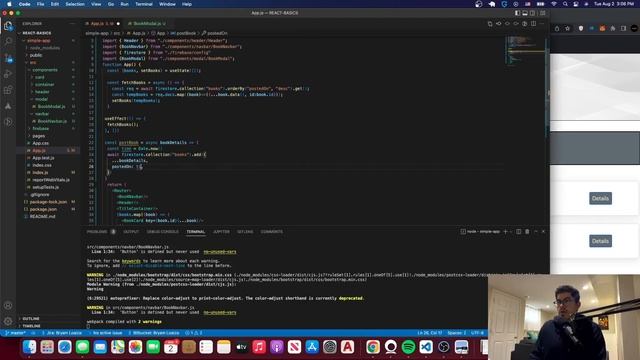Maximize the terminal panel with chevron
The height and width of the screenshot is (360, 640).
pyautogui.click(x=536, y=231)
